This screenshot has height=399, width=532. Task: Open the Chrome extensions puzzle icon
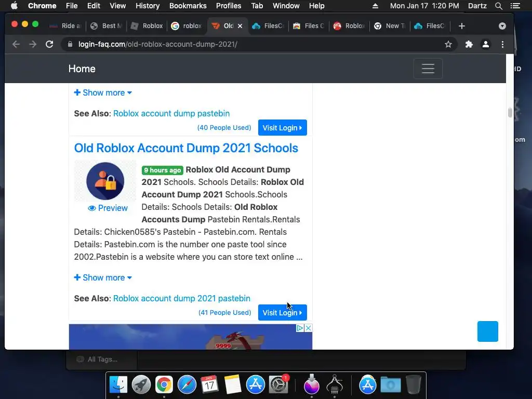[469, 45]
